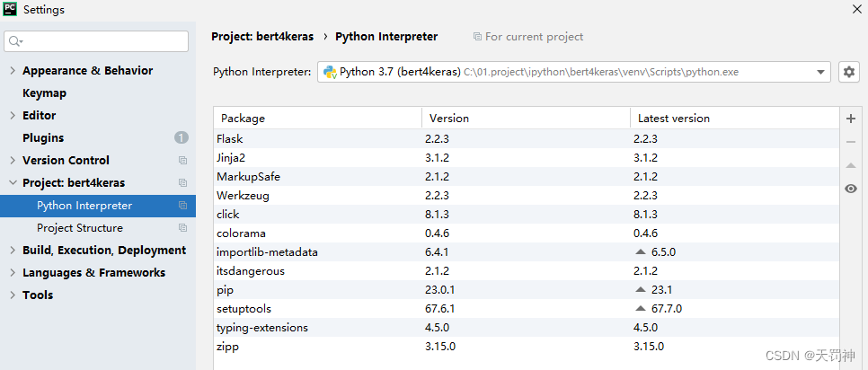Collapse the Project: bert4keras section

[13, 182]
